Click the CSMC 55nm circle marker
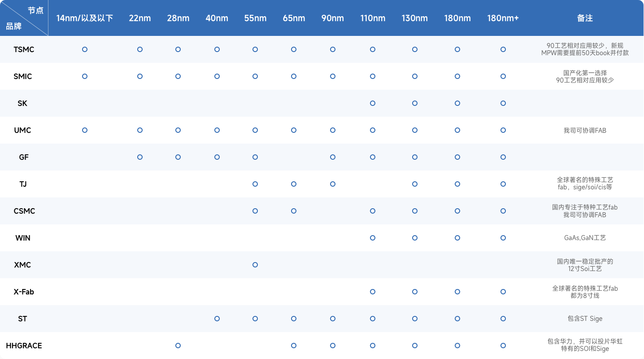The height and width of the screenshot is (359, 644). pos(255,211)
